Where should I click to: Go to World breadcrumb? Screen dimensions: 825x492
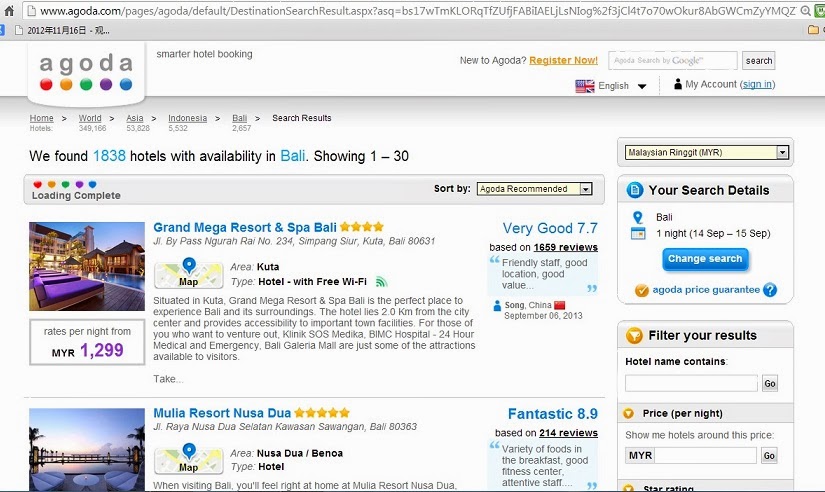pos(90,118)
